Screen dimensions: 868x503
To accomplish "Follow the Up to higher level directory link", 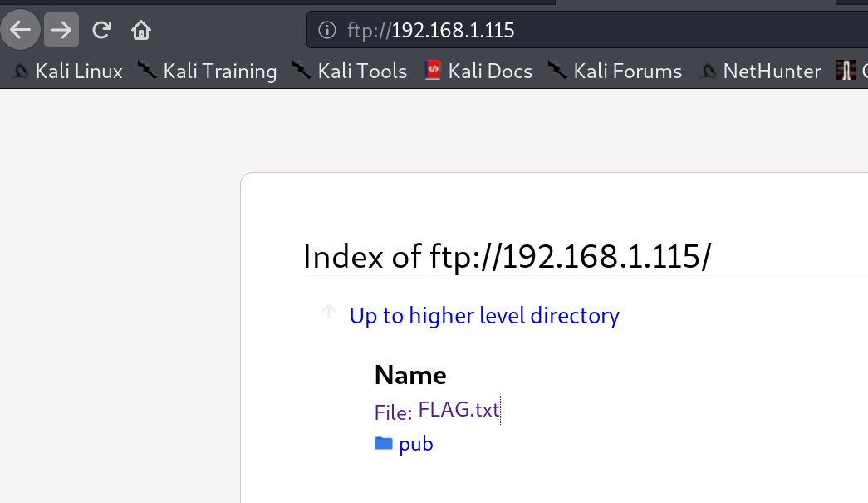I will (x=484, y=316).
